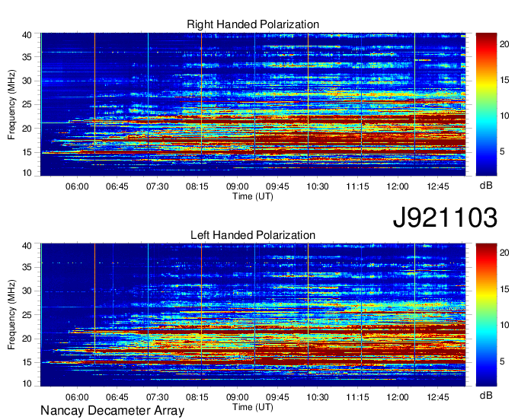Click the 35 MHz tick on upper plot
Screen dimensions: 518x420
(27, 57)
